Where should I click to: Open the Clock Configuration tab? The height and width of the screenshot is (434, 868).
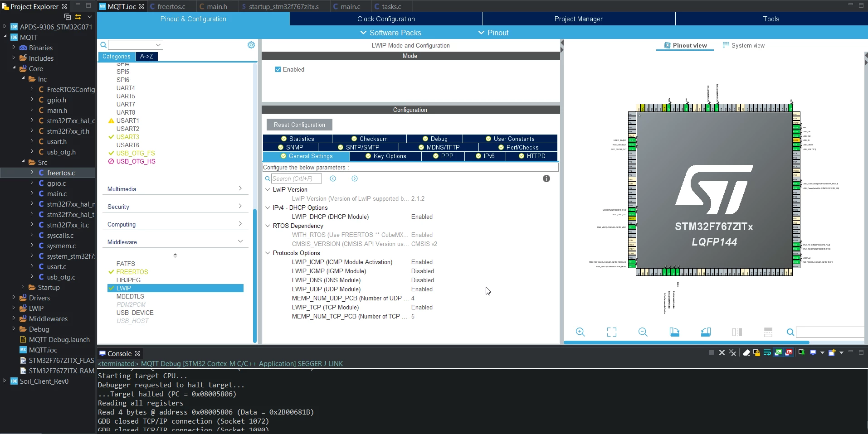point(386,19)
